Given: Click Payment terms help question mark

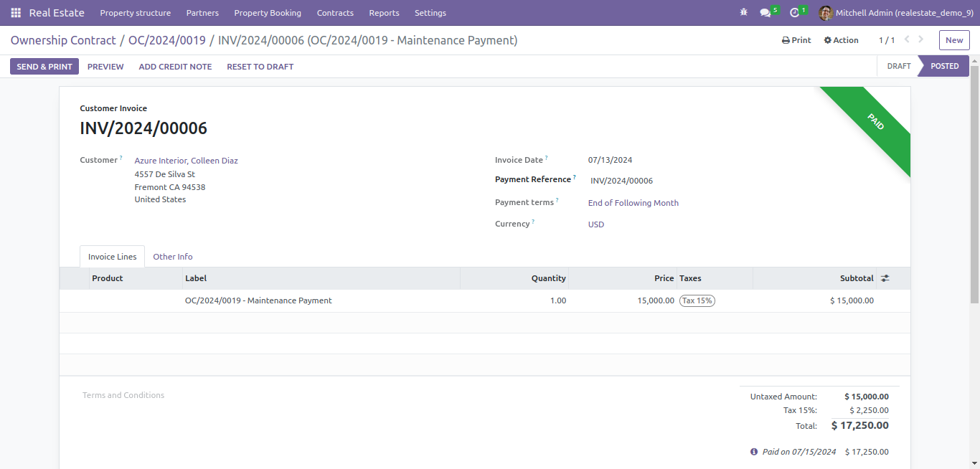Looking at the screenshot, I should coord(557,201).
